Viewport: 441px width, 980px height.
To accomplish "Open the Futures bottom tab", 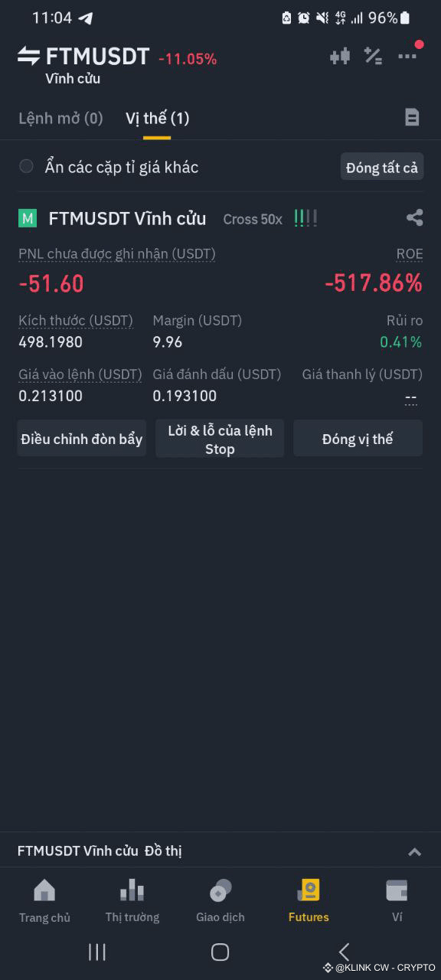I will (309, 900).
